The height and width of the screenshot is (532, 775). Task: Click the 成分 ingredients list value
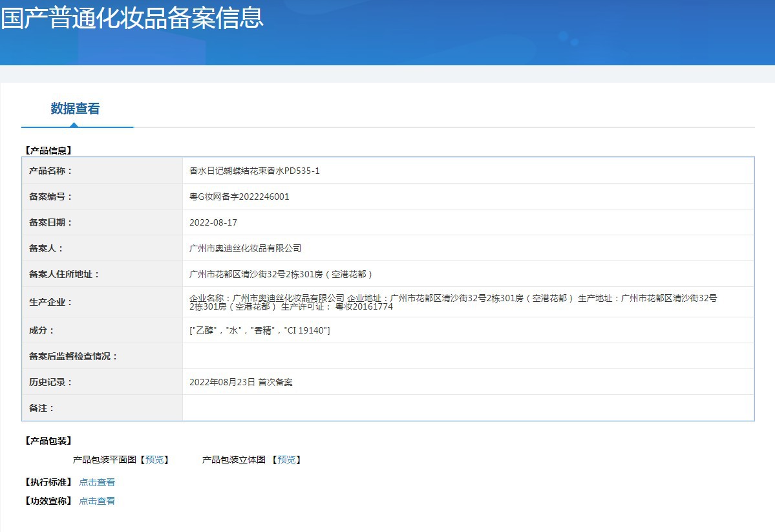[259, 330]
